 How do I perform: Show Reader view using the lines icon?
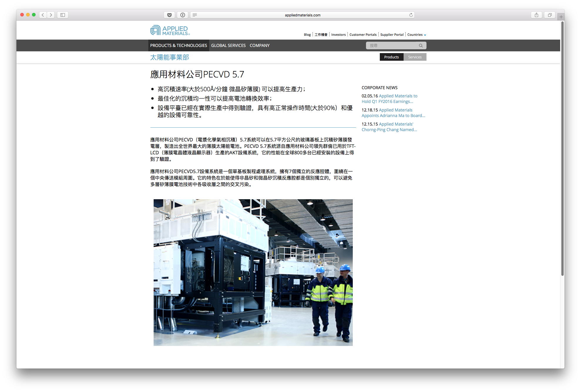coord(195,15)
